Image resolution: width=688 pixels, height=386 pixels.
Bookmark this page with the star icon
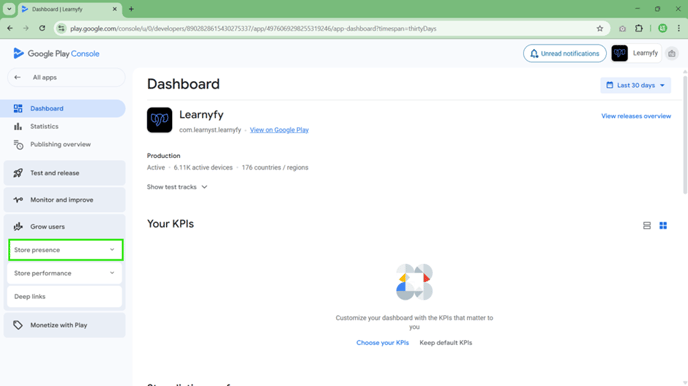click(x=600, y=29)
